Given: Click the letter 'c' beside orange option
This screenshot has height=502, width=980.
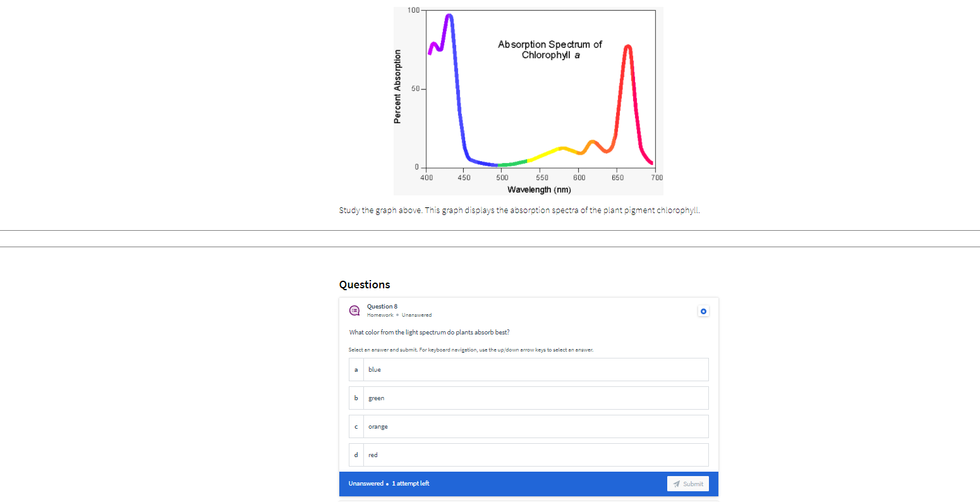Looking at the screenshot, I should pyautogui.click(x=356, y=426).
